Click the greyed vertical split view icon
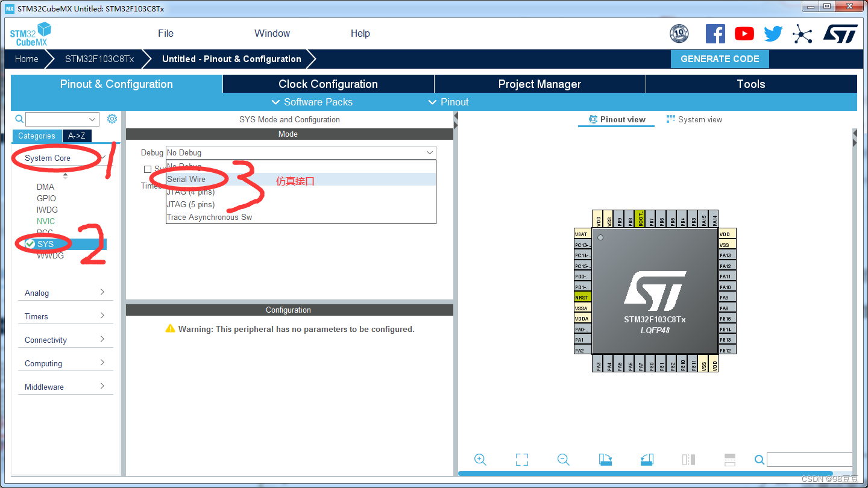 pos(688,460)
